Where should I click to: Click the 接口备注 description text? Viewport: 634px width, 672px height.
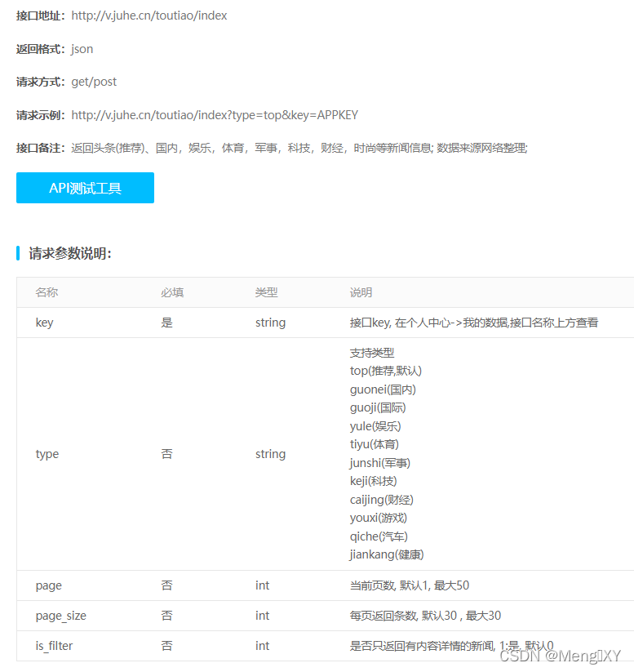(x=299, y=149)
